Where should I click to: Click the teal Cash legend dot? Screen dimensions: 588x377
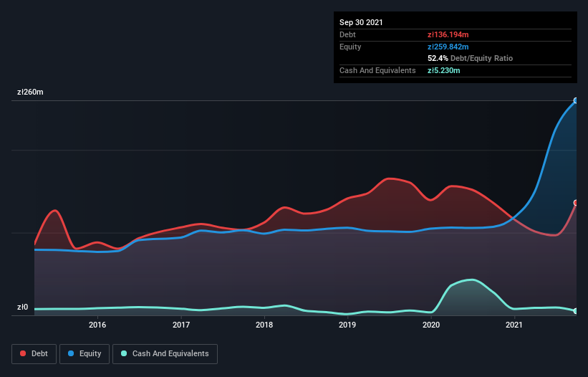tap(124, 353)
